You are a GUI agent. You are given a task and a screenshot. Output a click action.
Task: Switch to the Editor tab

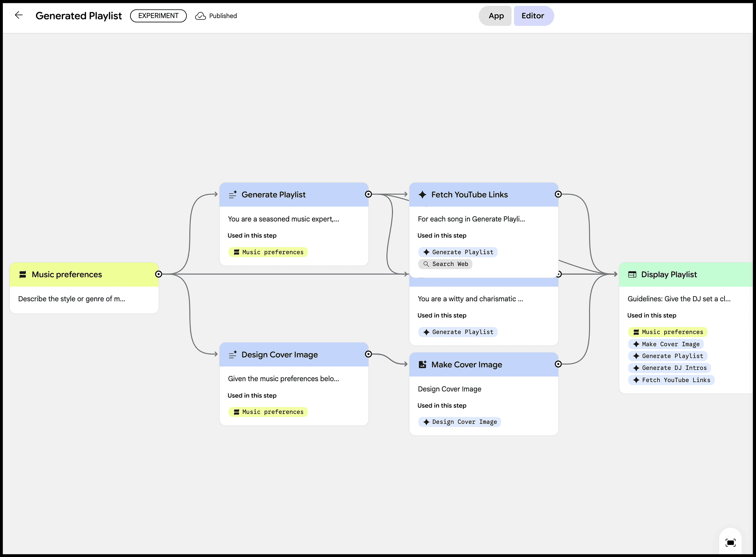tap(533, 16)
